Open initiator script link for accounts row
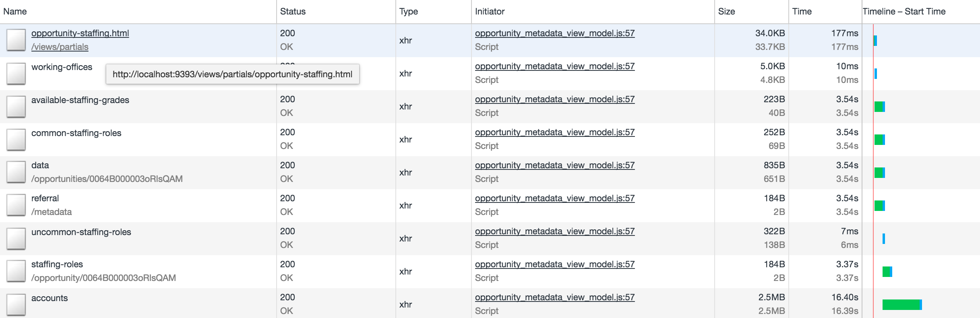Viewport: 980px width, 318px height. (x=555, y=297)
